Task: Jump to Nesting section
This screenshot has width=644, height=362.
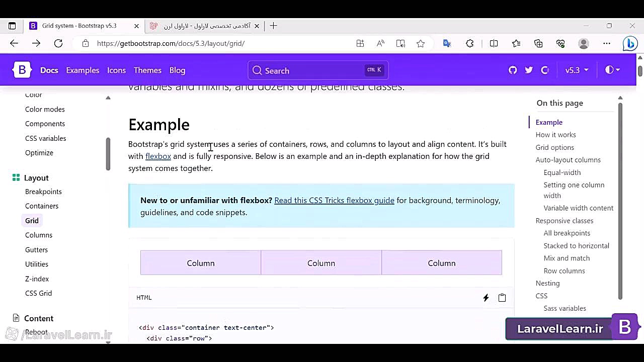Action: tap(547, 283)
